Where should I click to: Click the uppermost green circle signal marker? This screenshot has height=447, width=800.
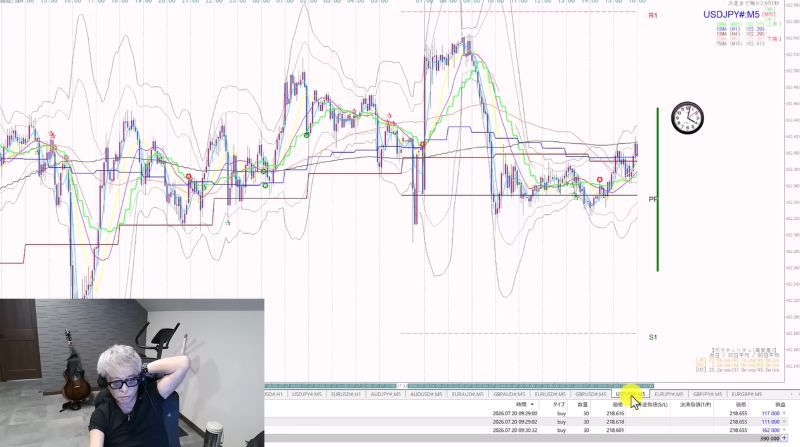[307, 135]
